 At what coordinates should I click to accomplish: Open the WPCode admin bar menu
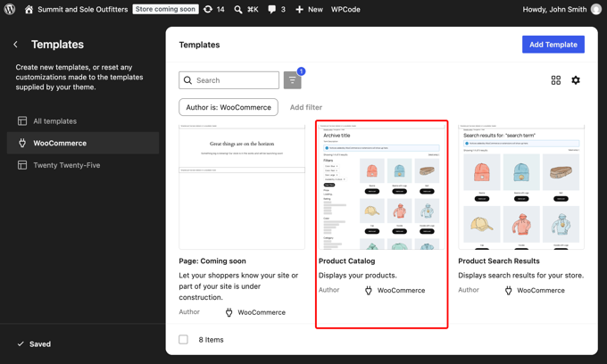coord(345,9)
